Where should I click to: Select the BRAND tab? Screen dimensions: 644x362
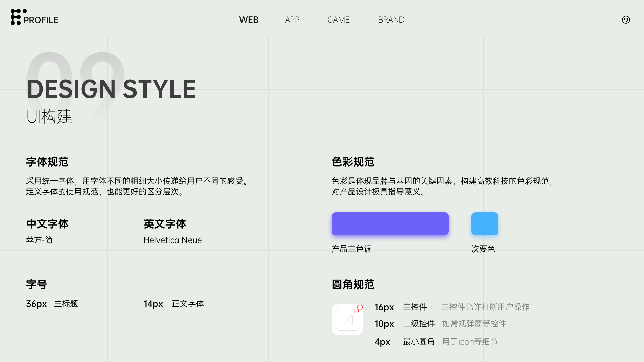391,20
